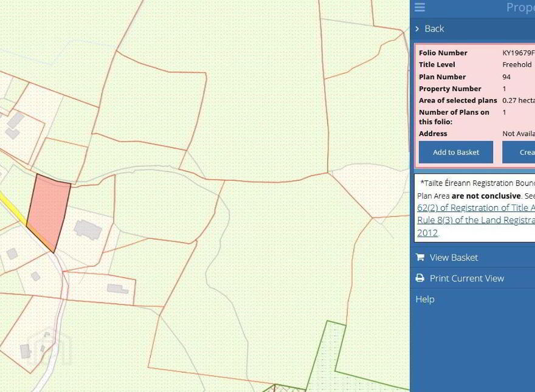
Task: Open Registration of Title Act 62(2) link
Action: pos(476,208)
